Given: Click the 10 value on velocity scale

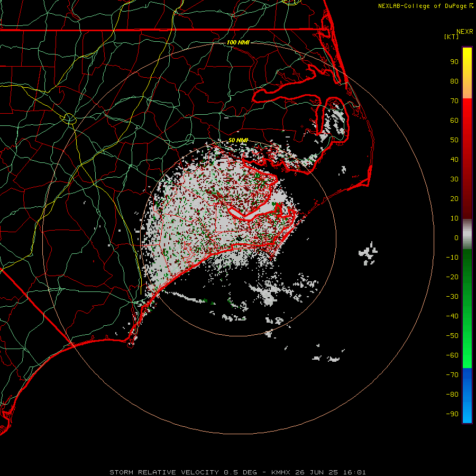Looking at the screenshot, I should click(454, 218).
